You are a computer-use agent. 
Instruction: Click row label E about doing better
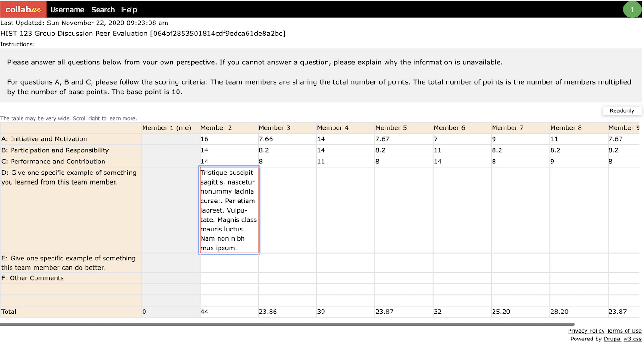71,263
